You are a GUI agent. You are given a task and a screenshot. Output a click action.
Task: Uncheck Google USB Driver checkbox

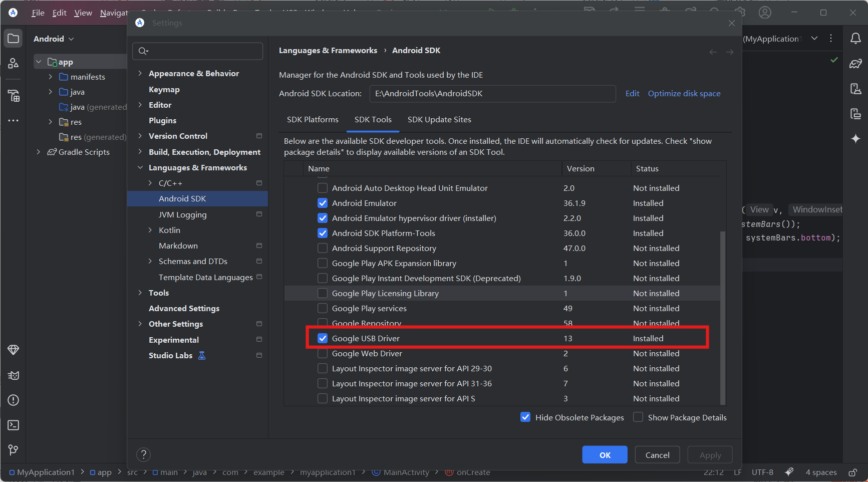click(323, 338)
